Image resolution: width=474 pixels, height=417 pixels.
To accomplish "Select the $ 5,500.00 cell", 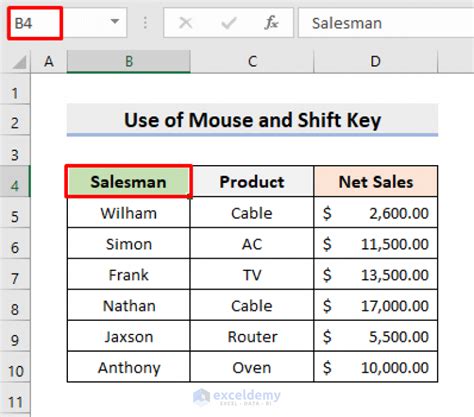I will point(376,336).
